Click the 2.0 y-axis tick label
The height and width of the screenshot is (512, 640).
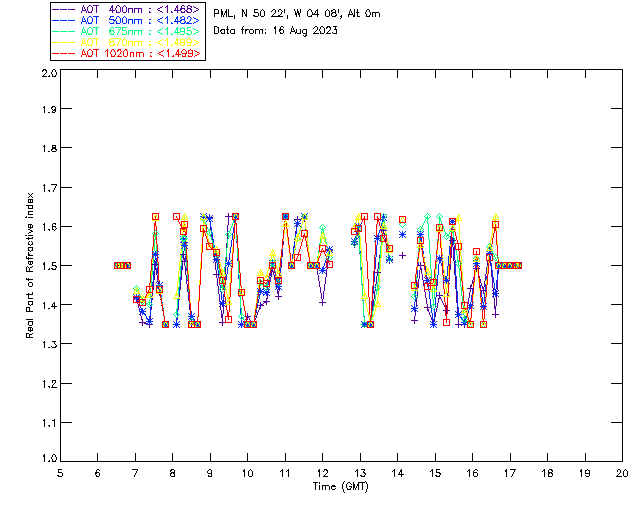[49, 73]
